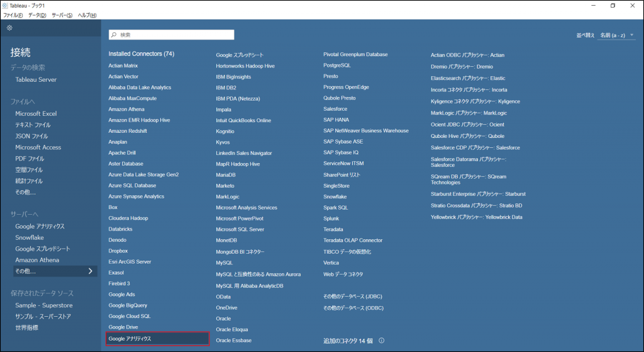
Task: Click the info icon beside 追加のコネクタ 14 個
Action: pos(382,341)
